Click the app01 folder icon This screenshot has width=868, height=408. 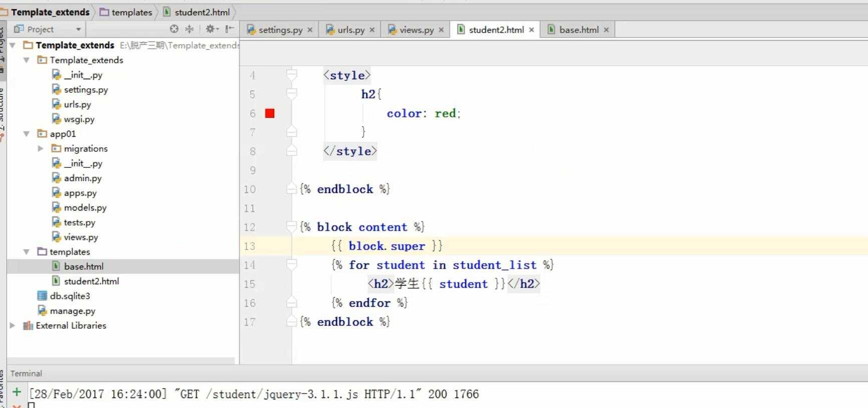click(42, 134)
